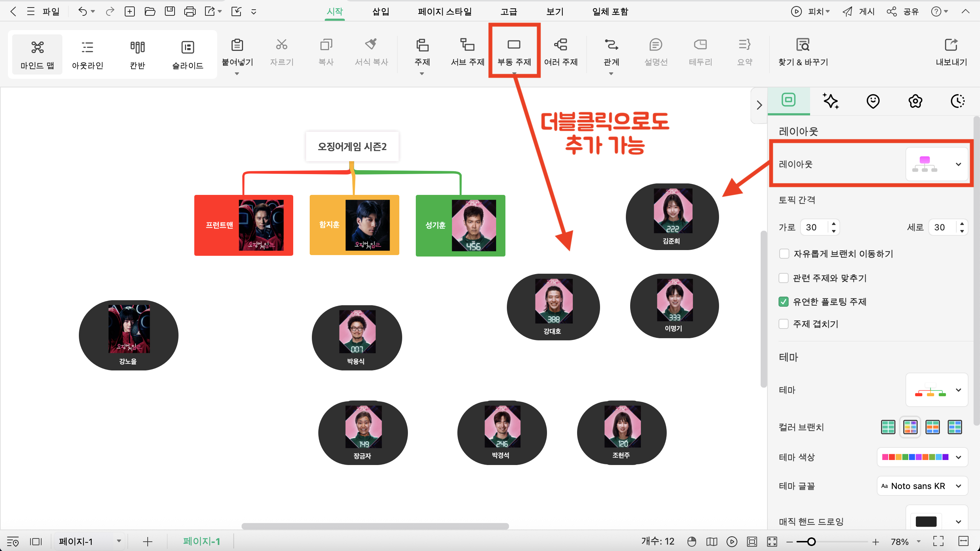980x551 pixels.
Task: Click the 게시 publish button
Action: tap(858, 11)
